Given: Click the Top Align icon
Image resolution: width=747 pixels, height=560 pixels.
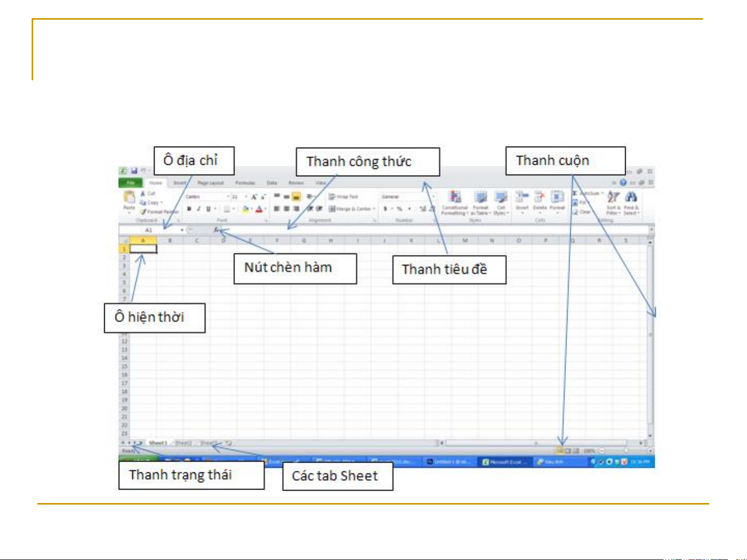Looking at the screenshot, I should point(277,196).
